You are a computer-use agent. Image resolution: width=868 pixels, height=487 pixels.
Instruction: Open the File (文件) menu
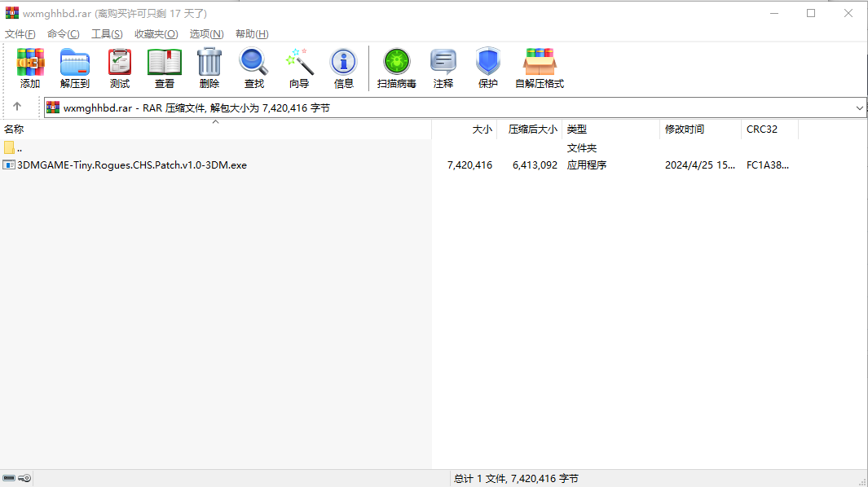coord(20,33)
